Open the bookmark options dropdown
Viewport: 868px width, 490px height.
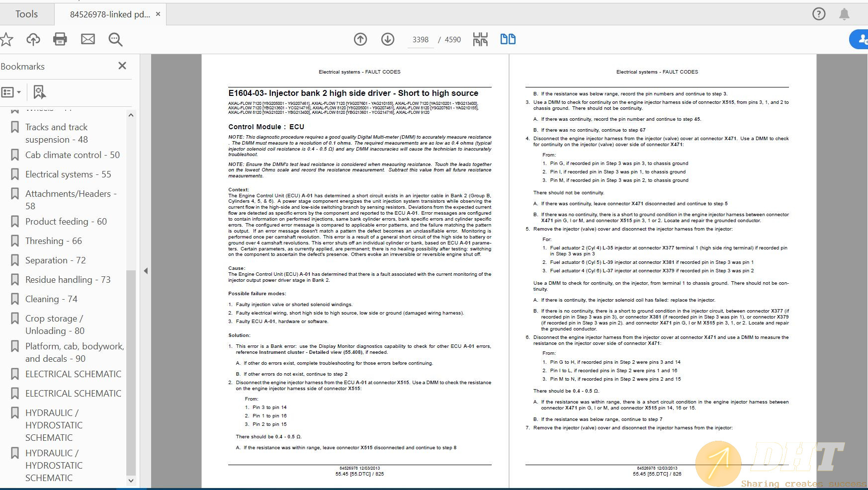(x=11, y=92)
